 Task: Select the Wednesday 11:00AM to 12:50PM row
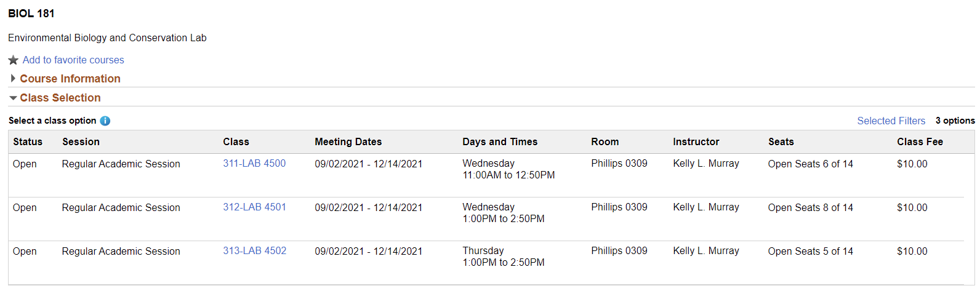coord(508,169)
